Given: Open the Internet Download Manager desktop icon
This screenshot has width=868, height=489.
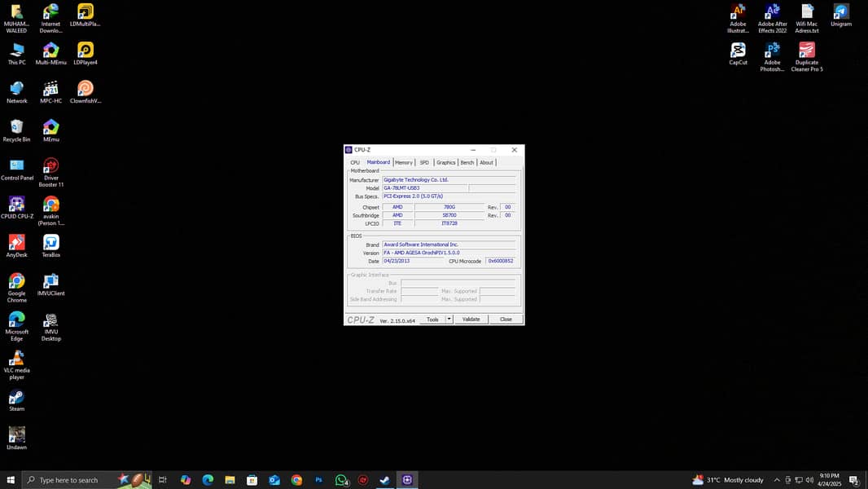Looking at the screenshot, I should click(50, 19).
